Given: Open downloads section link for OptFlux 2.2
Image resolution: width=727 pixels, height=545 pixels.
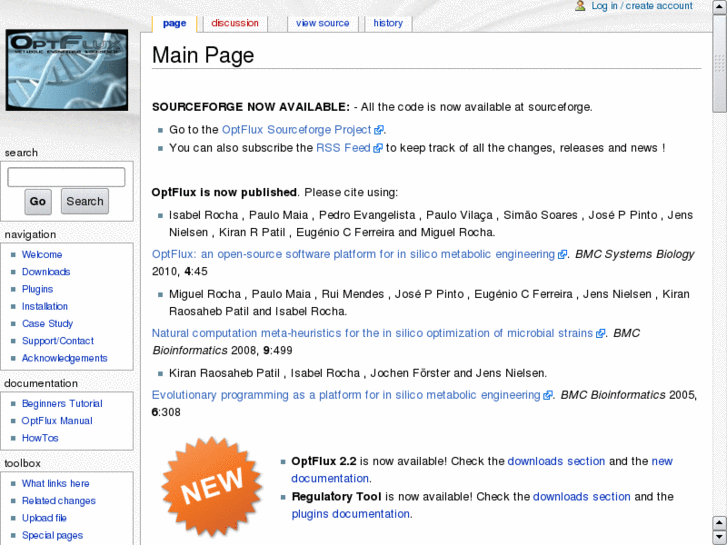Looking at the screenshot, I should [556, 461].
